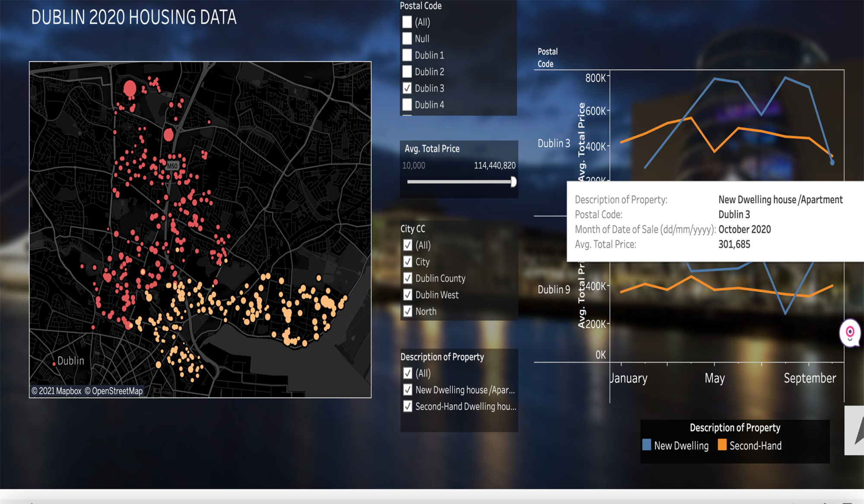Check the Dublin 1 postal code box
This screenshot has width=864, height=504.
[x=407, y=55]
